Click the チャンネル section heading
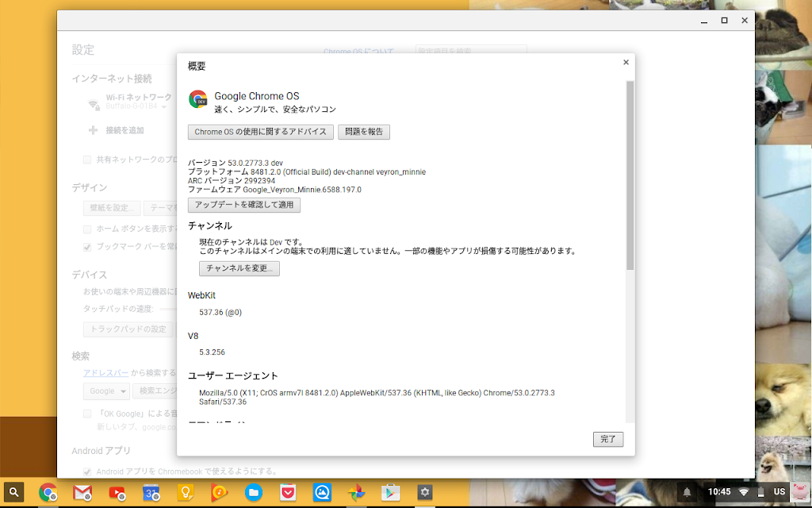The width and height of the screenshot is (812, 508). click(x=209, y=225)
